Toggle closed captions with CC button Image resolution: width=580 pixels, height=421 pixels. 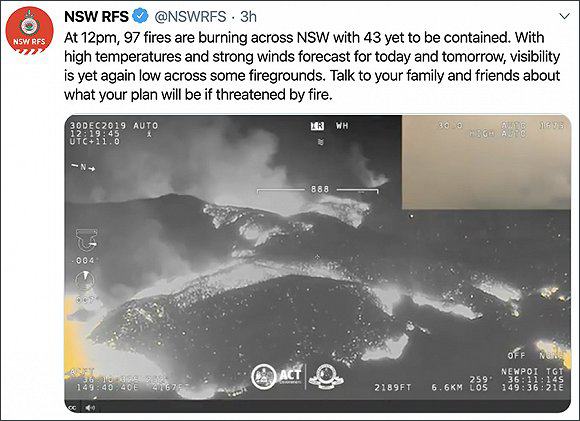coord(72,408)
